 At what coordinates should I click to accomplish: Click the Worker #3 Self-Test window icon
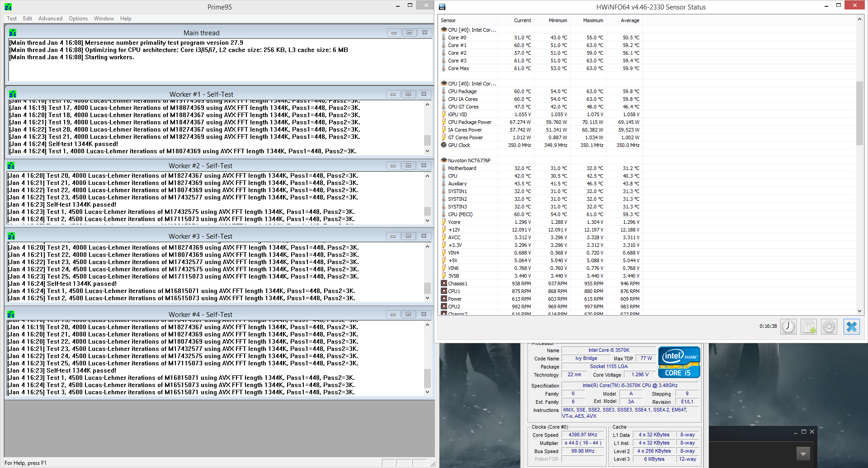coord(11,236)
